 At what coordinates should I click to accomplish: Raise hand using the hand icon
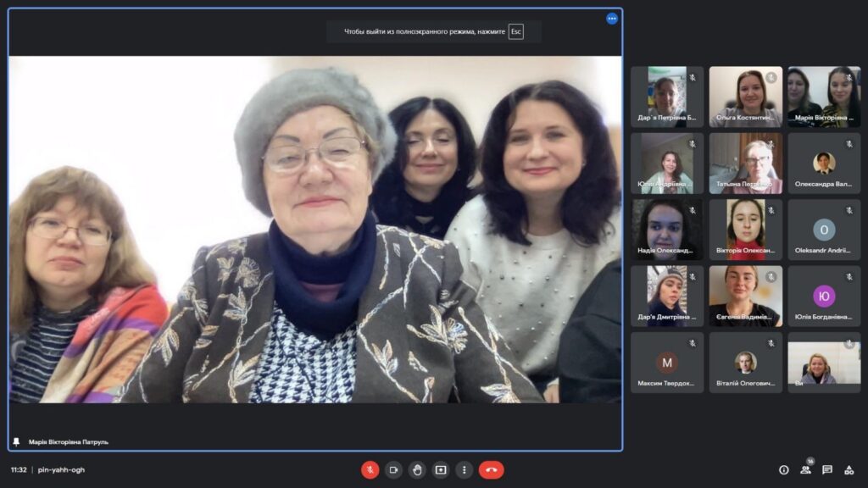(x=417, y=469)
